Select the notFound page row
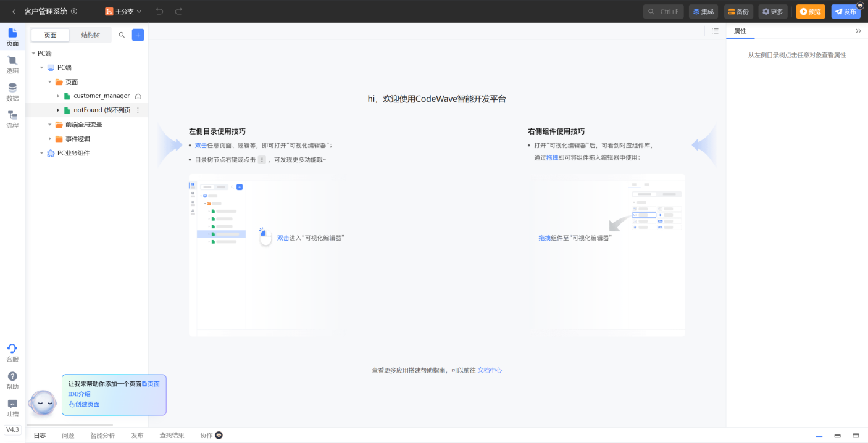Image resolution: width=868 pixels, height=443 pixels. pos(86,110)
